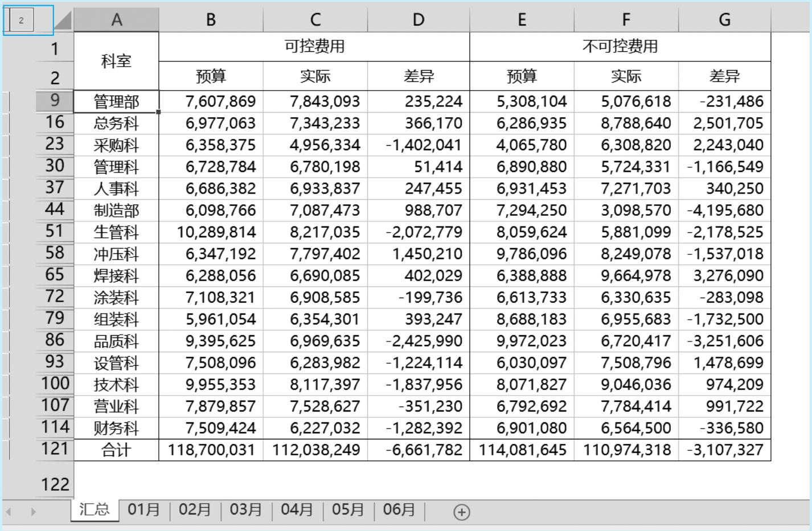Select column B by its header
The height and width of the screenshot is (531, 812).
[x=211, y=20]
